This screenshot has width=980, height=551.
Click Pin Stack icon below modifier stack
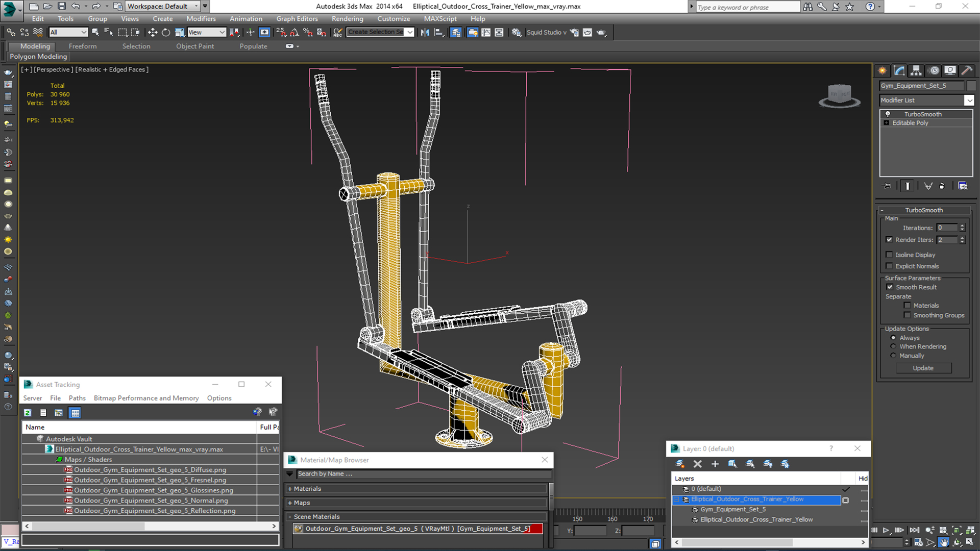[887, 186]
